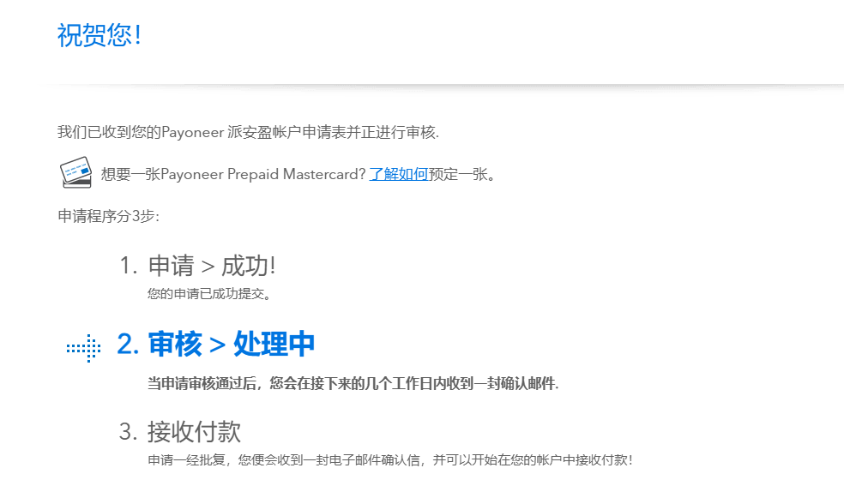This screenshot has height=504, width=844.
Task: Click the text 我们已收到您的Payoneer 派安盈帐户申请表并正进行审核.
Action: coord(248,132)
